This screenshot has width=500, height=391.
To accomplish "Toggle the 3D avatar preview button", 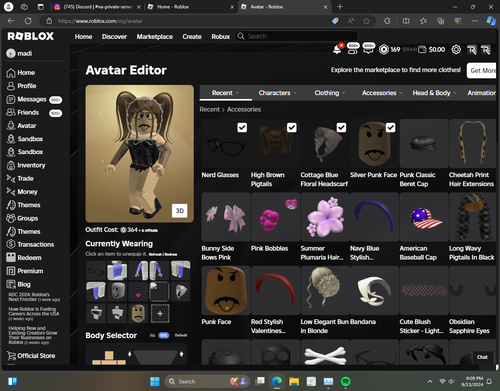I will pyautogui.click(x=180, y=211).
